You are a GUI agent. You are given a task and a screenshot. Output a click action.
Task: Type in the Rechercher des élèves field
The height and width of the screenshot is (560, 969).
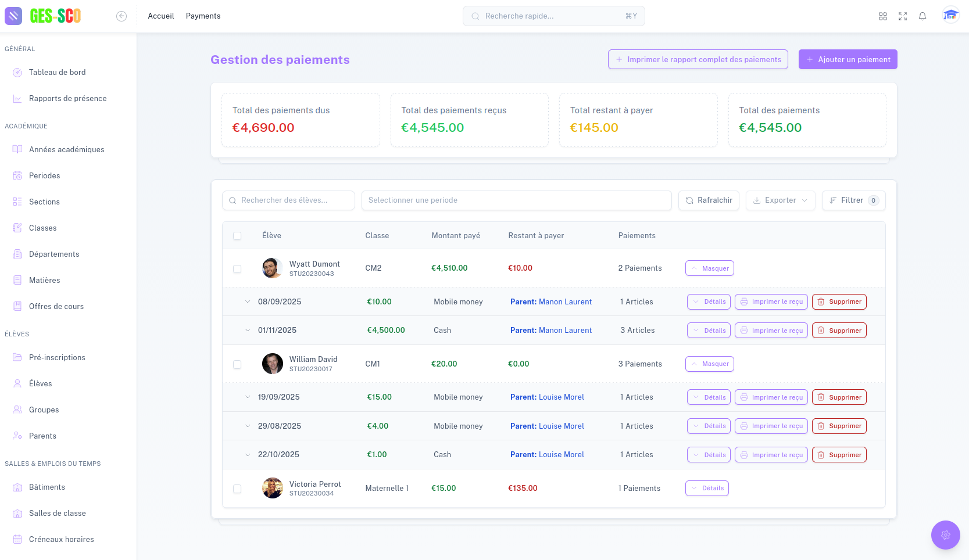288,200
